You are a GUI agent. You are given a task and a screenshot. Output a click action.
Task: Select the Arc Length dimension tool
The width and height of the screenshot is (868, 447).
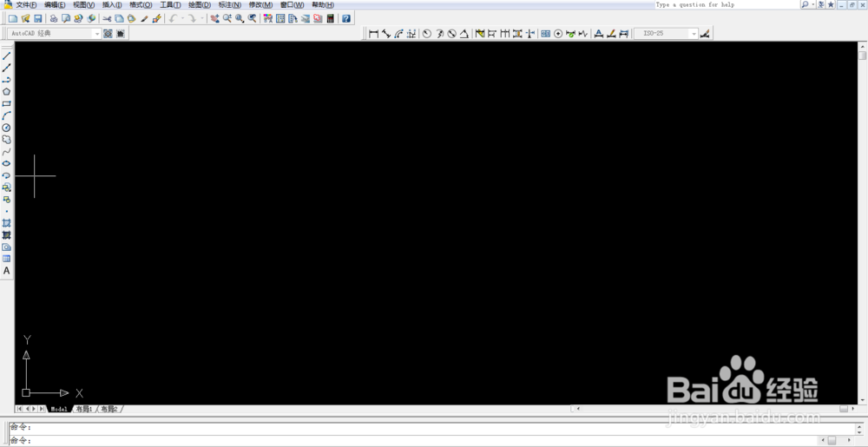tap(398, 34)
